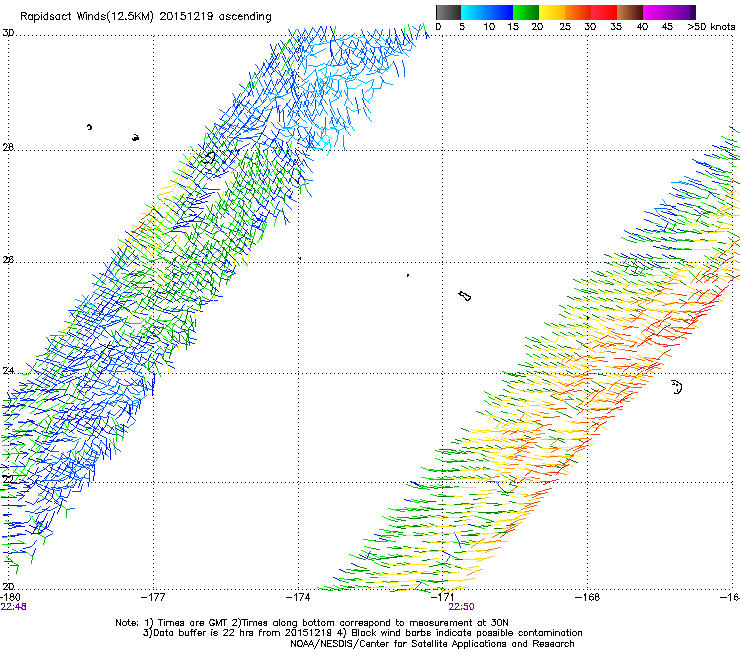Choose the yellow 20-25 knots legend swatch
This screenshot has height=650, width=740.
pyautogui.click(x=552, y=12)
